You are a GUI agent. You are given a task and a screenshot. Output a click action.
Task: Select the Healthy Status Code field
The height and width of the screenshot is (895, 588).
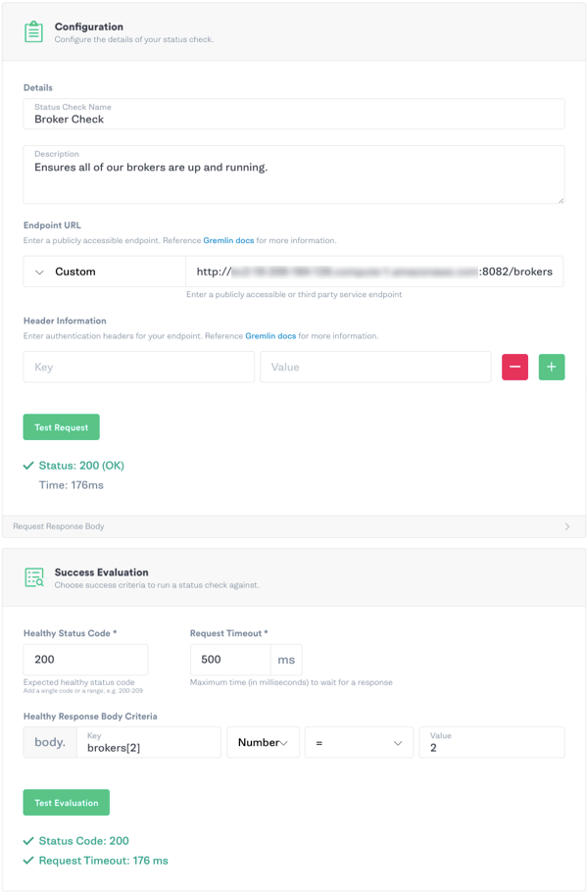pyautogui.click(x=85, y=659)
